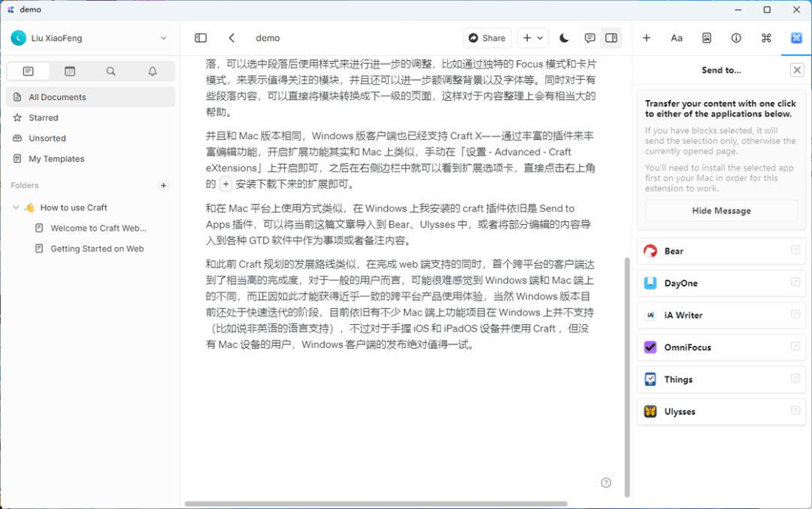The height and width of the screenshot is (509, 812).
Task: Collapse the How to use Craft folder
Action: (x=16, y=208)
